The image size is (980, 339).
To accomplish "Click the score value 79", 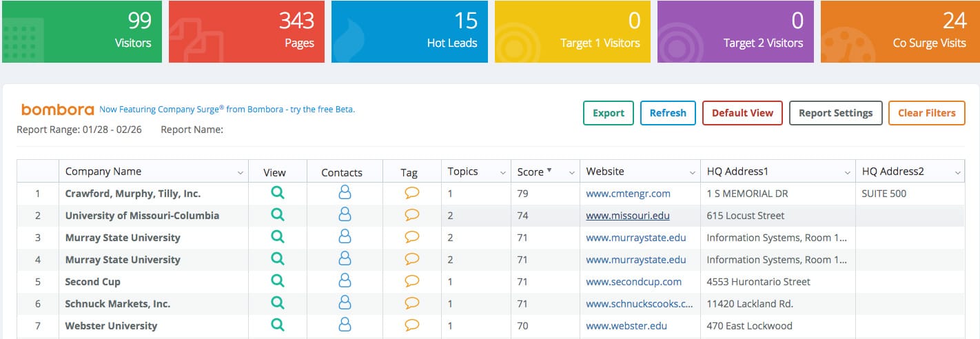I will (522, 194).
